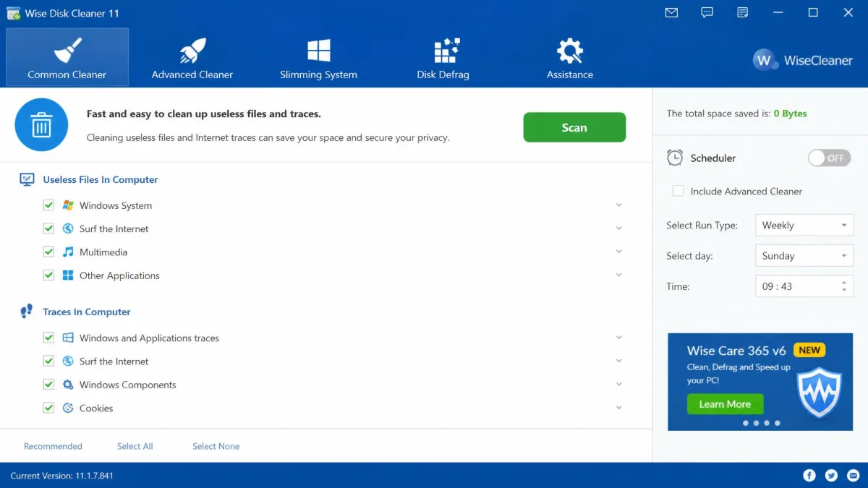Image resolution: width=868 pixels, height=488 pixels.
Task: Click the Other Applications tiles icon
Action: point(68,275)
